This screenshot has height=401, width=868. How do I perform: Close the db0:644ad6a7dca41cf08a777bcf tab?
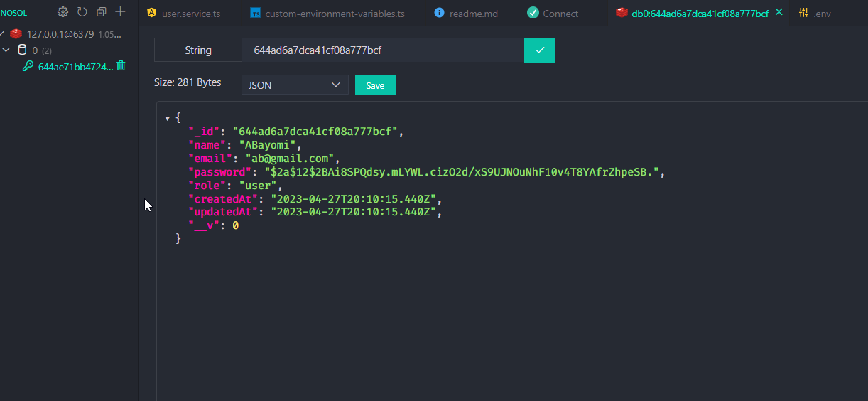(x=779, y=12)
